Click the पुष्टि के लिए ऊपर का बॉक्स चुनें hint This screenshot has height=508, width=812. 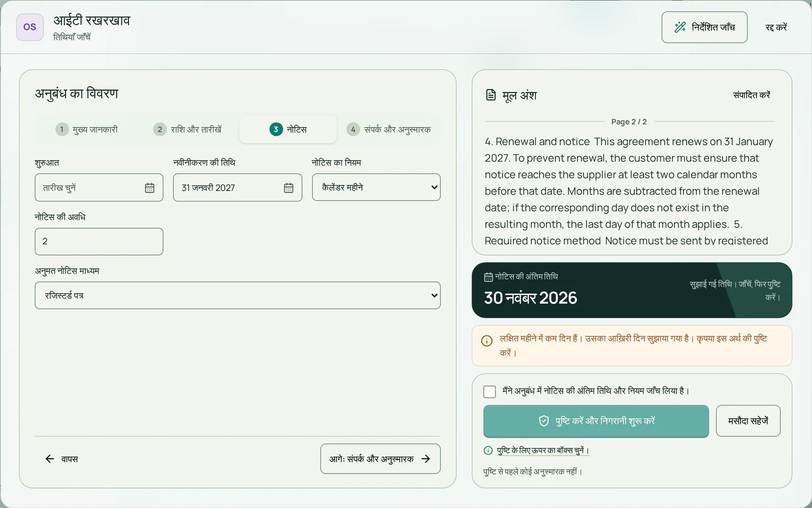(543, 451)
